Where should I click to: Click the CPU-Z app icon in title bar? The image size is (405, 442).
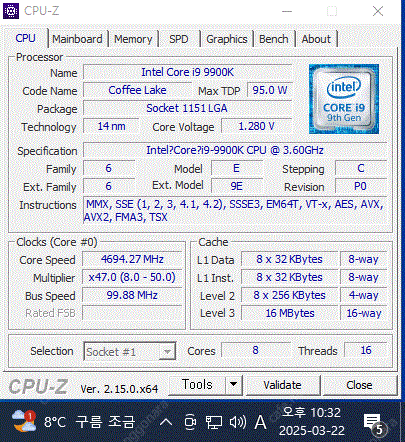(11, 11)
